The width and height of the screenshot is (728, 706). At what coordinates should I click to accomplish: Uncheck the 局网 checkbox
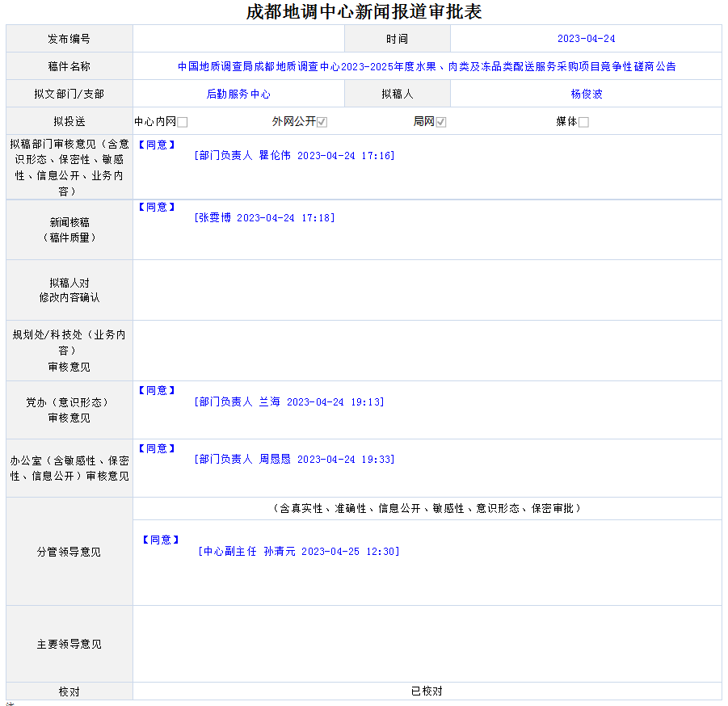441,122
